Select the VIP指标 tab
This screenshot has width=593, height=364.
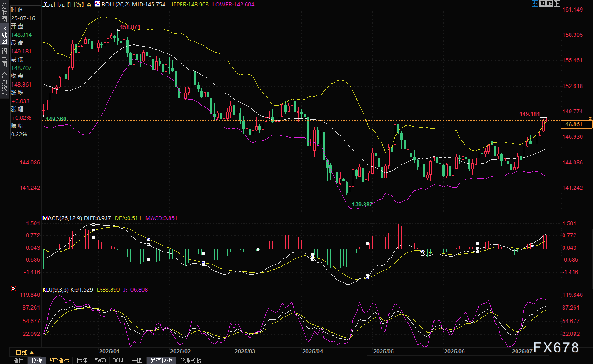tap(59, 360)
